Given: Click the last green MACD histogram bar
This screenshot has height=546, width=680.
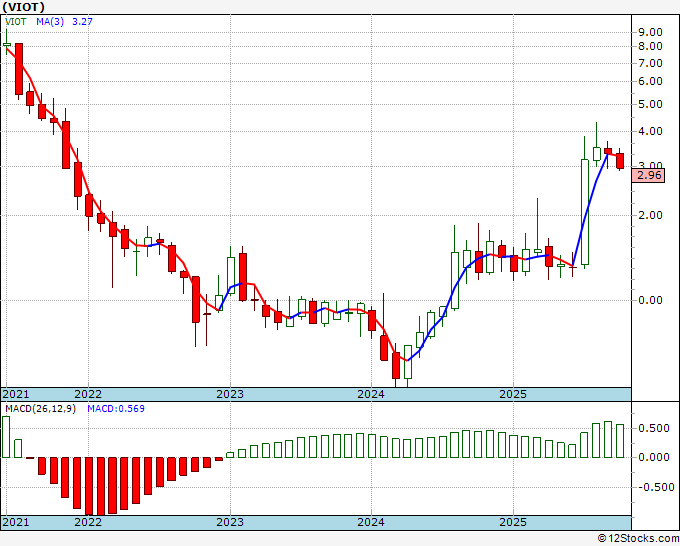Looking at the screenshot, I should coord(620,441).
